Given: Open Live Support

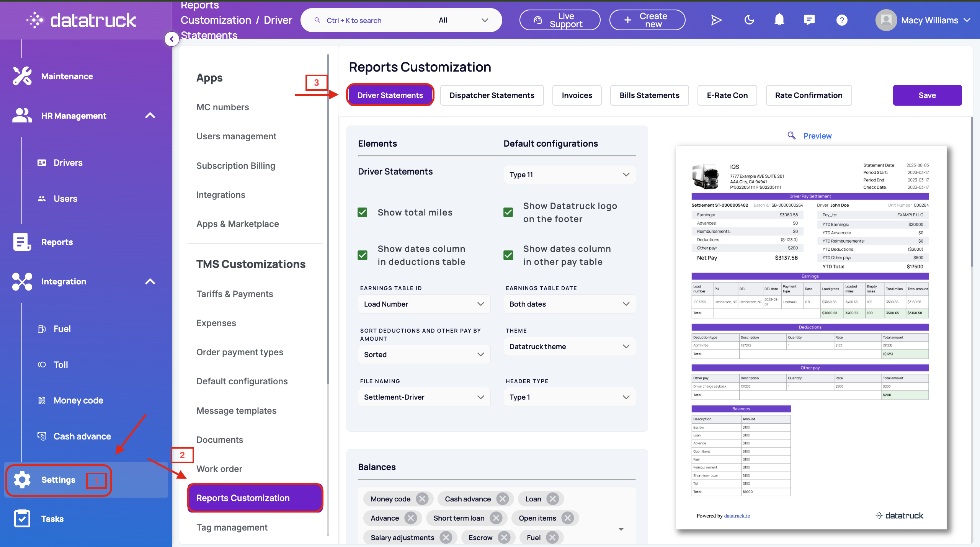Looking at the screenshot, I should pos(560,20).
